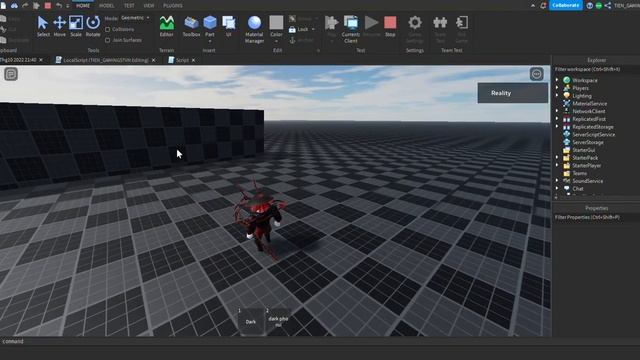Screen dimensions: 640x360
Task: Click the Collaborate button
Action: 566,5
